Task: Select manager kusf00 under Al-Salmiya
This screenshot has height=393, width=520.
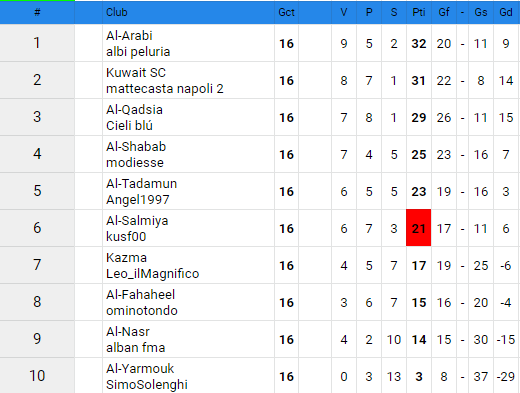Action: 126,237
